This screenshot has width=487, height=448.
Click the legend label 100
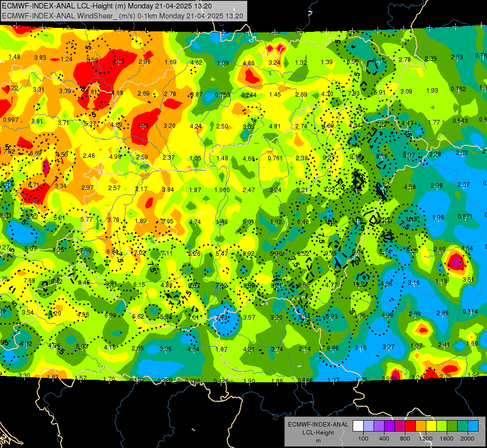pos(363,439)
